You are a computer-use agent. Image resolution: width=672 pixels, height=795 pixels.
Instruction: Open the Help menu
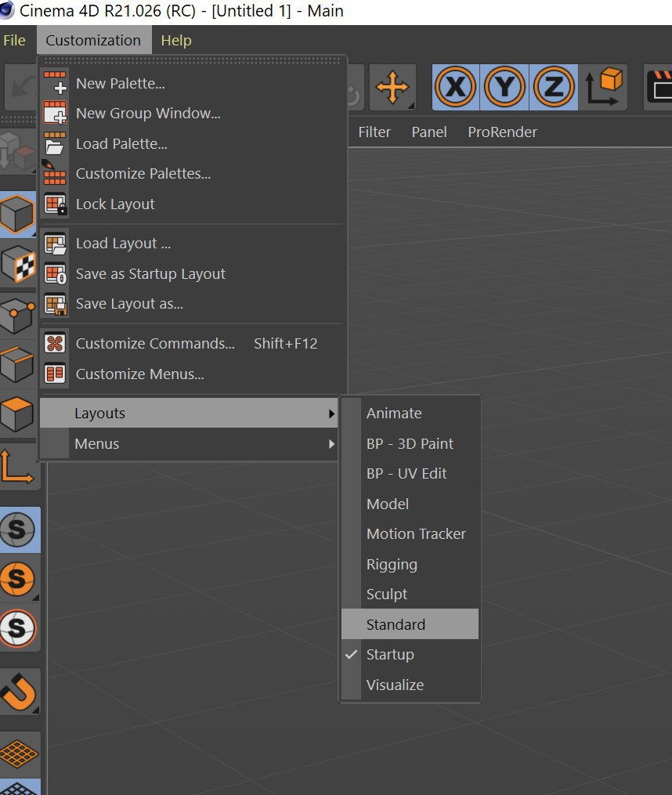pos(176,40)
